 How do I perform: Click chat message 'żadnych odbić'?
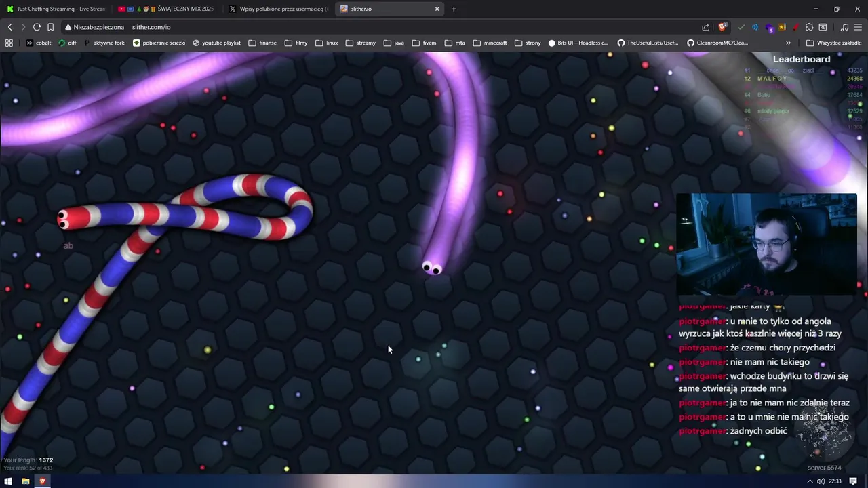pos(758,431)
